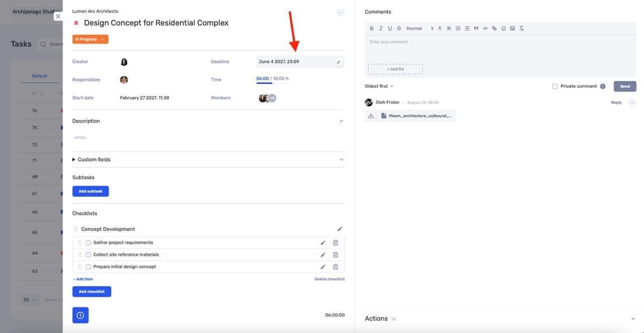The width and height of the screenshot is (644, 333).
Task: Download the attached ifteam_architecture file
Action: (x=371, y=116)
